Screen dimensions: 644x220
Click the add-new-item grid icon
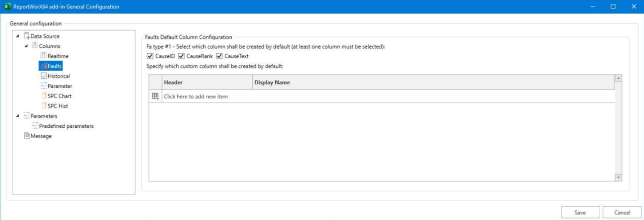pyautogui.click(x=155, y=97)
